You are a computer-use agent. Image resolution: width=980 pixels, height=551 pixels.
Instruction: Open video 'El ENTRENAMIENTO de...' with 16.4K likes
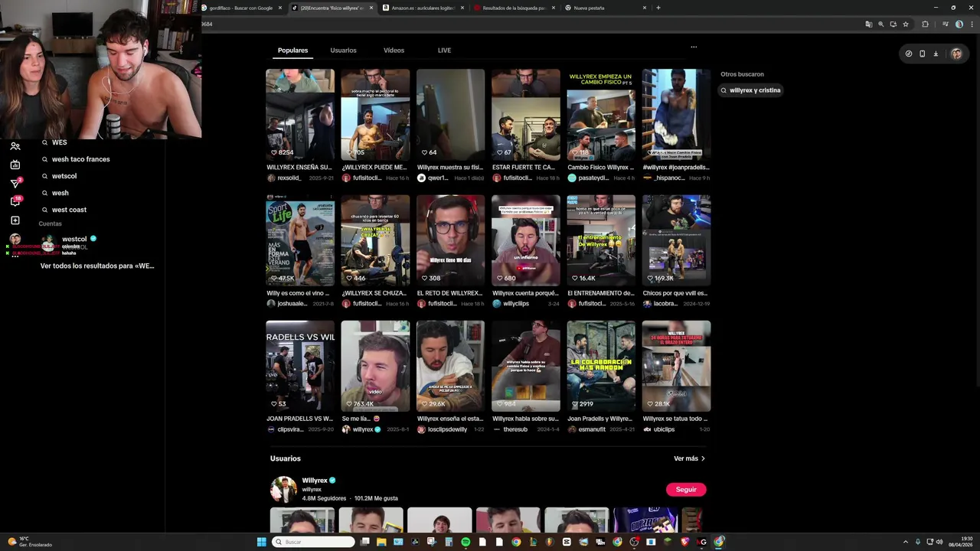click(601, 240)
